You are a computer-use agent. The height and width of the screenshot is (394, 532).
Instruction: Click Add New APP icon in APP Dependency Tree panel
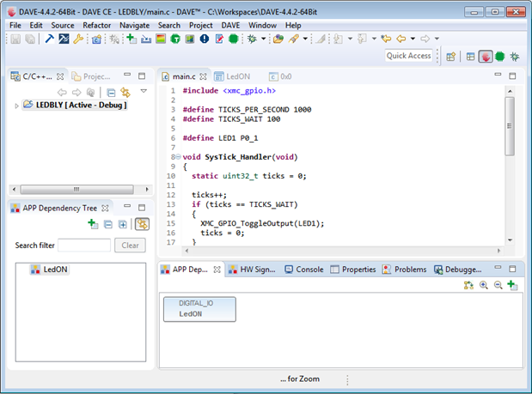(x=92, y=224)
